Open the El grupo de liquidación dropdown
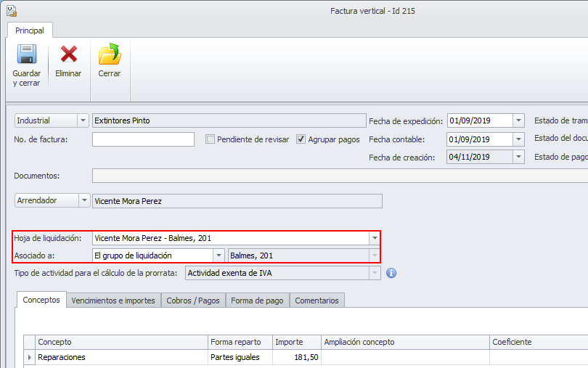The image size is (588, 368). pyautogui.click(x=219, y=255)
